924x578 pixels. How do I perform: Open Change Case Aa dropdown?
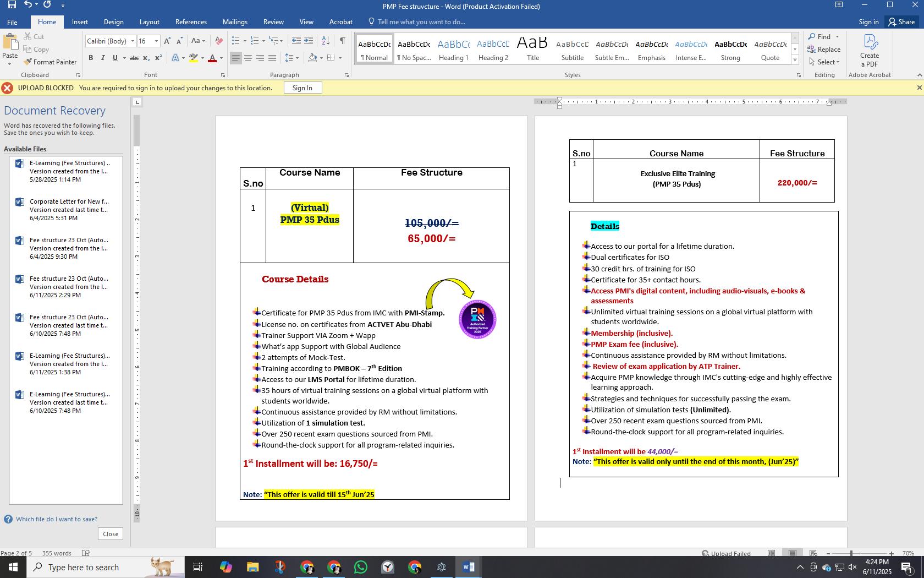(x=198, y=41)
